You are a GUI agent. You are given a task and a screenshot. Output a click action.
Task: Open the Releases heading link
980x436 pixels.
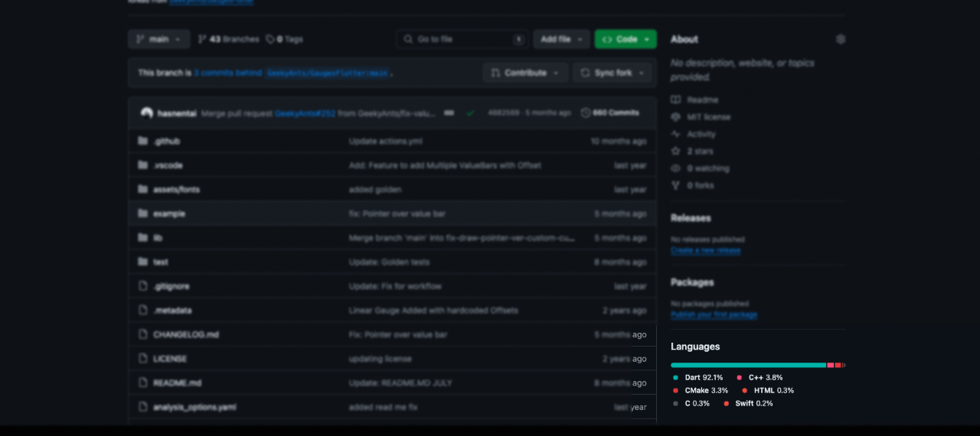click(x=691, y=218)
